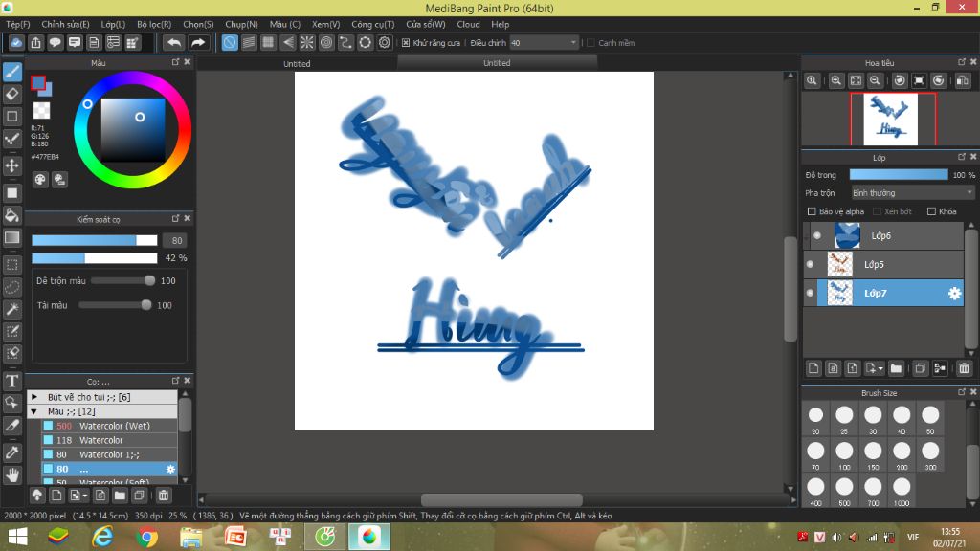Open the Chỉnh sửa(E) menu
This screenshot has width=980, height=551.
pyautogui.click(x=66, y=24)
